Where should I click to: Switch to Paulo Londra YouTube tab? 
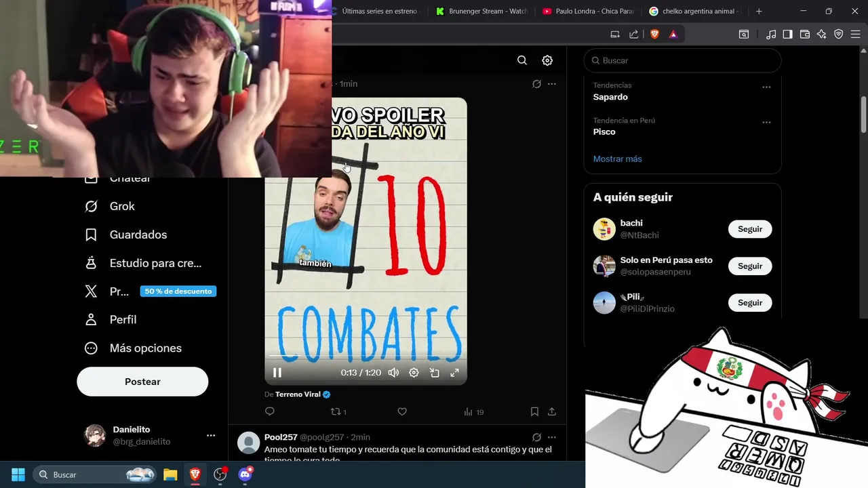[589, 11]
